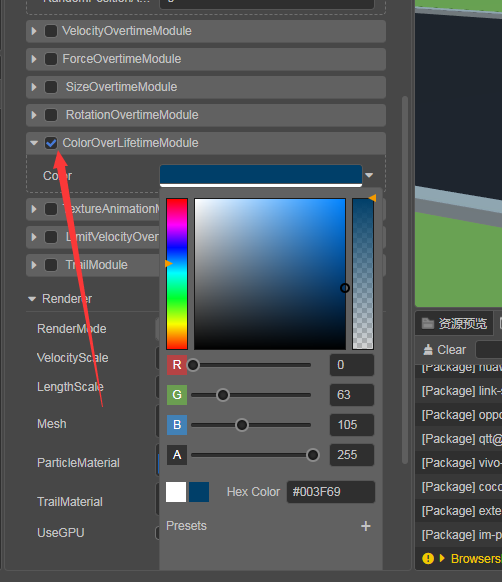This screenshot has height=582, width=502.
Task: Open the Color mode dropdown arrow
Action: coord(369,175)
